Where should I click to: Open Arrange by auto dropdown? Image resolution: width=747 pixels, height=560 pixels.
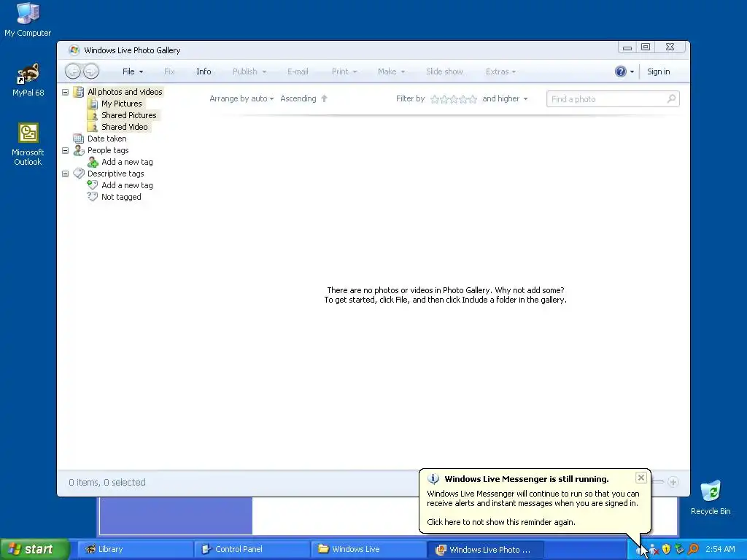[241, 98]
